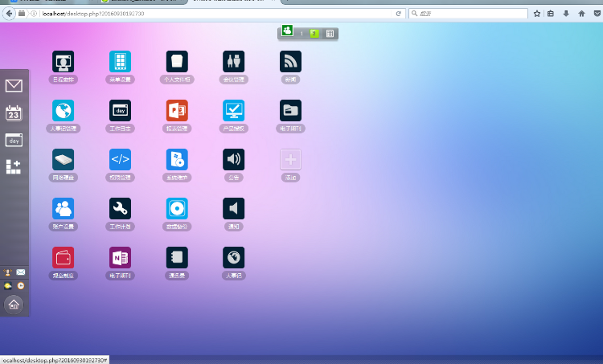The width and height of the screenshot is (603, 364).
Task: Open the RSS news app icon
Action: point(290,62)
